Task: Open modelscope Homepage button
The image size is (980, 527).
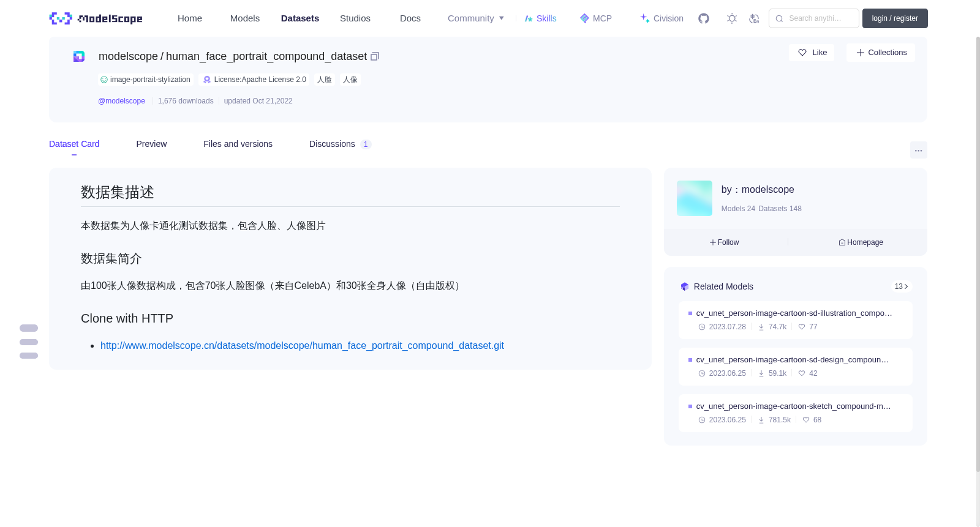Action: (x=861, y=242)
